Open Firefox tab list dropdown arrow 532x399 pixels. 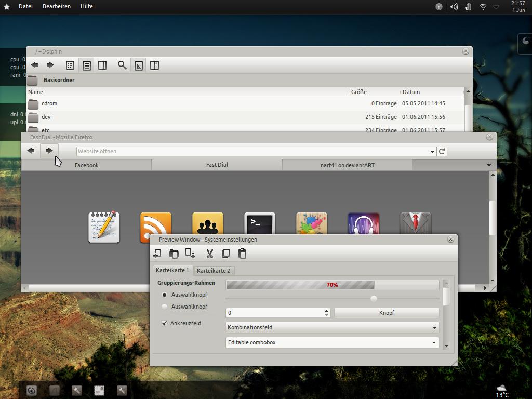click(x=489, y=165)
